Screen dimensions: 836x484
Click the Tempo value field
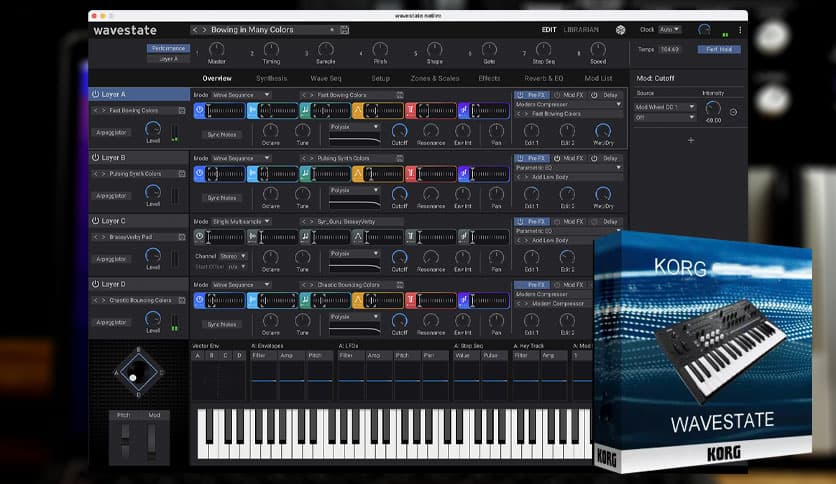670,50
